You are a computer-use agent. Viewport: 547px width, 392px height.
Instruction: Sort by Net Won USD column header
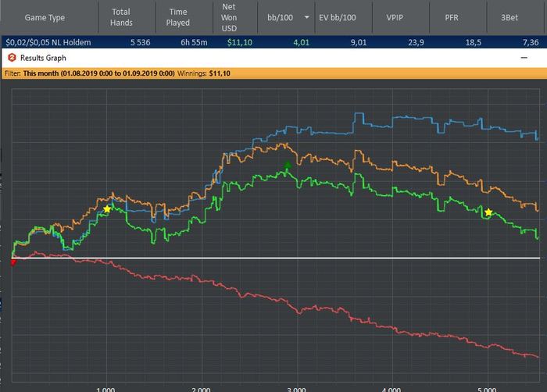coord(229,17)
